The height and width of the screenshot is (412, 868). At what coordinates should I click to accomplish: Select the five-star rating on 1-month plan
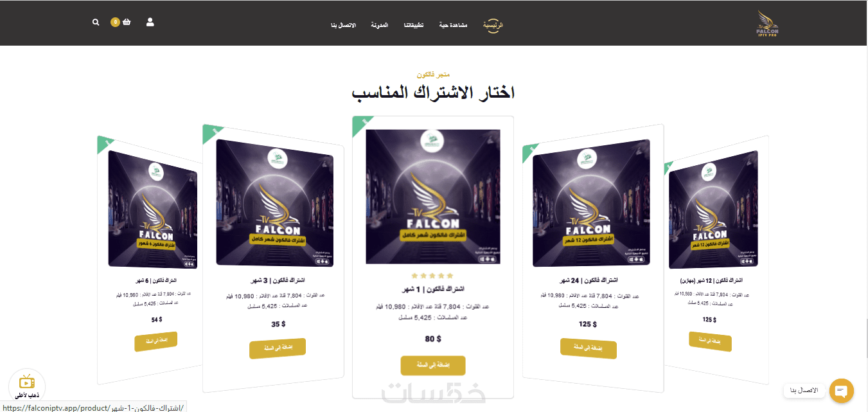tap(432, 276)
